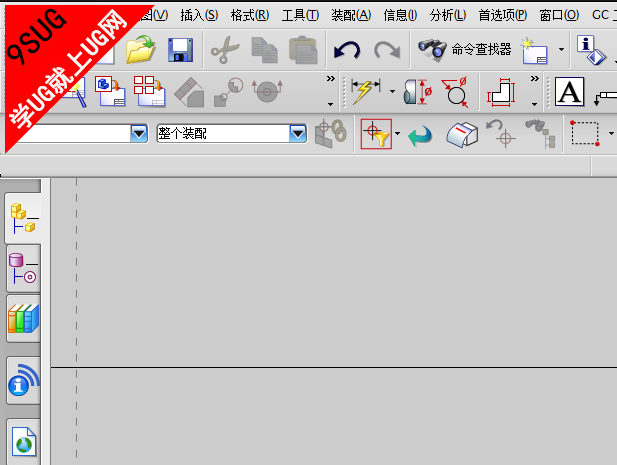617x465 pixels.
Task: Open the 工具(T) menu
Action: (x=300, y=15)
